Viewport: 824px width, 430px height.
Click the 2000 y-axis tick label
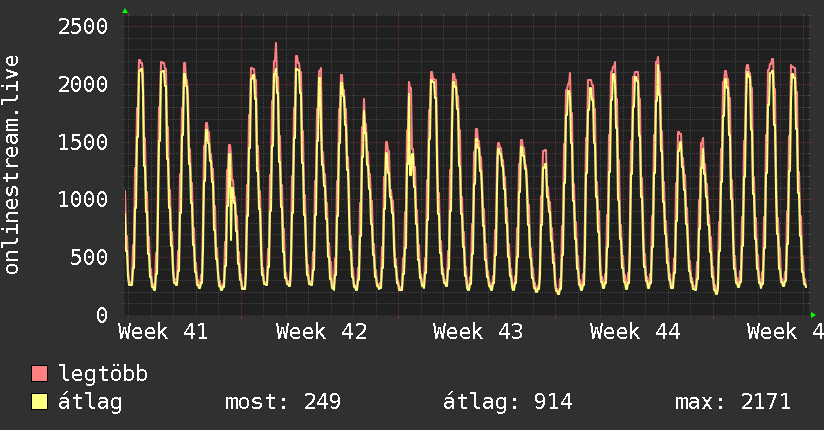pyautogui.click(x=83, y=84)
